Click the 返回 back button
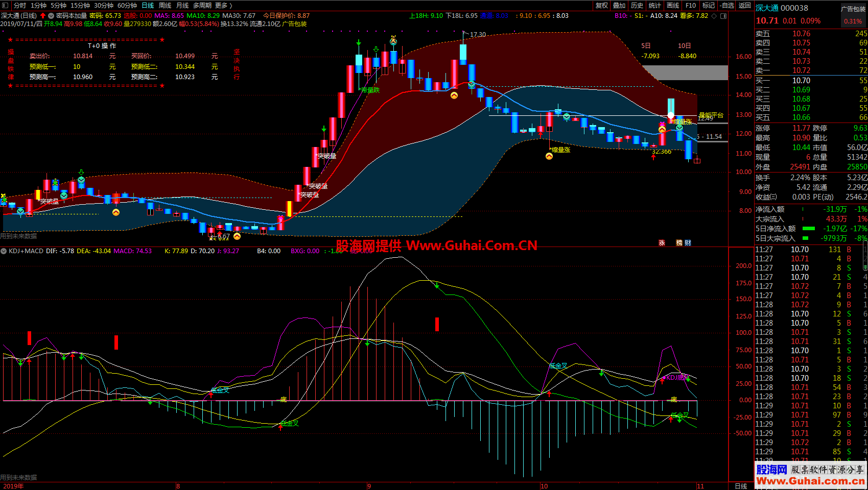 (745, 5)
